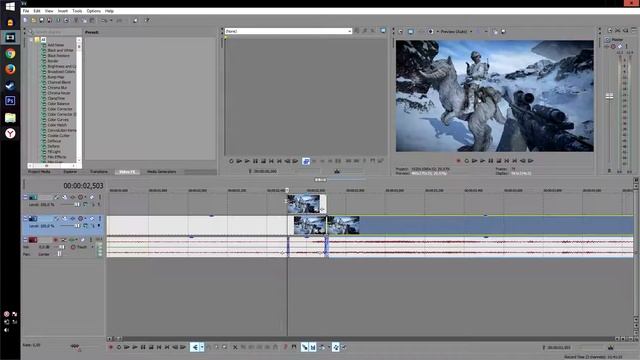Switch to the Project Media tab
Image resolution: width=640 pixels, height=360 pixels.
tap(39, 172)
